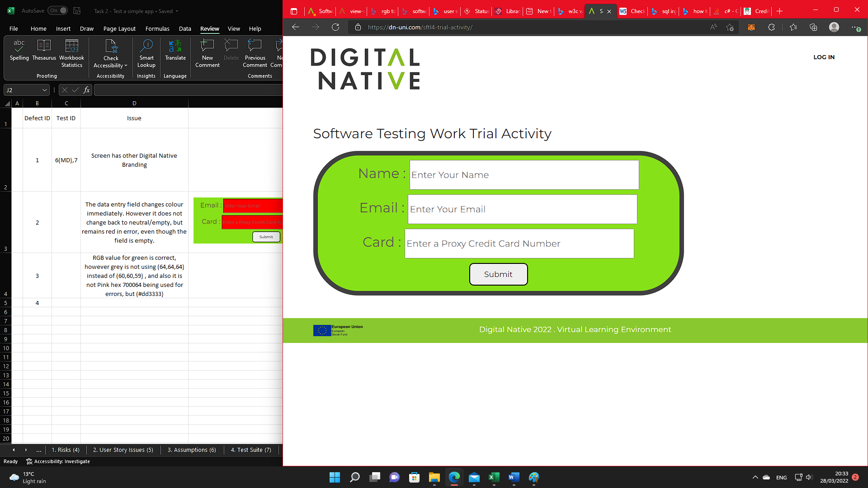
Task: Toggle AutoSave switch off
Action: point(58,11)
